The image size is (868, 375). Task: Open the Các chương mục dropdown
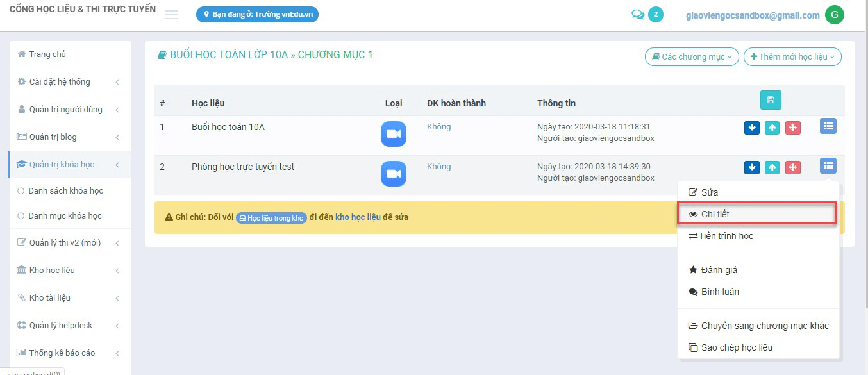(x=691, y=56)
